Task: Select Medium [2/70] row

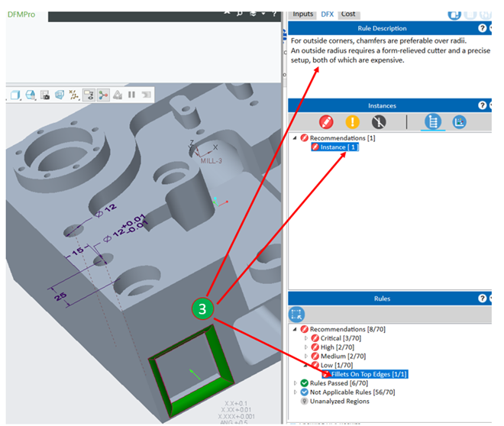Action: [x=338, y=356]
